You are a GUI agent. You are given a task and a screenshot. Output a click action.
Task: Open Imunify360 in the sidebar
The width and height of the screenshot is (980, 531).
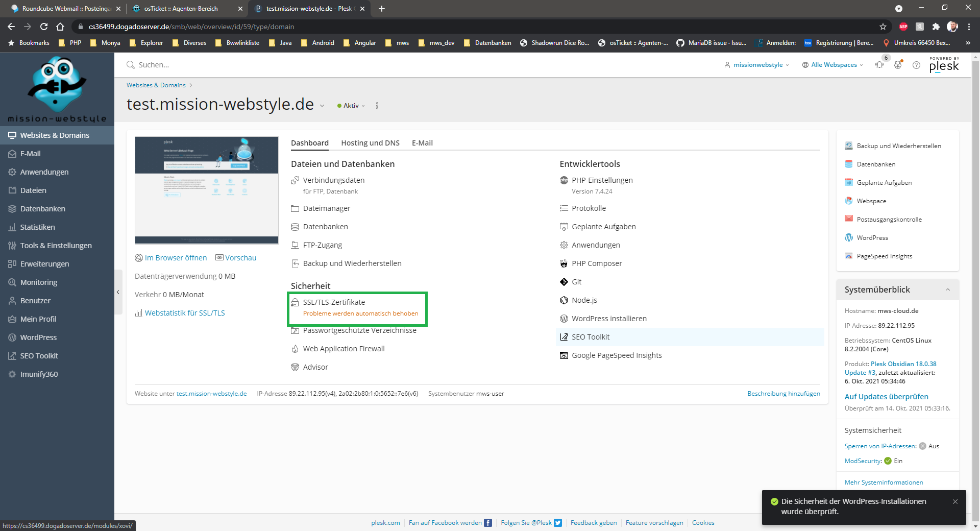click(x=39, y=374)
